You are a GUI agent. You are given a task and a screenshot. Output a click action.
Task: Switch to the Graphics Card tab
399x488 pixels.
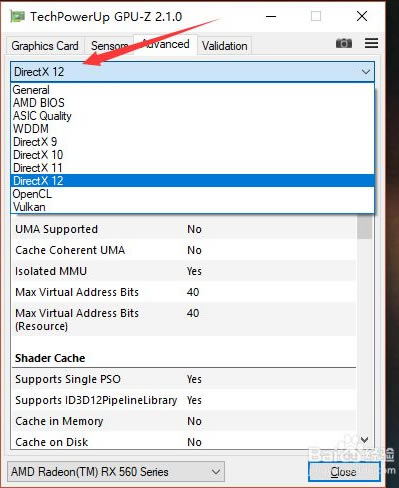[x=45, y=46]
